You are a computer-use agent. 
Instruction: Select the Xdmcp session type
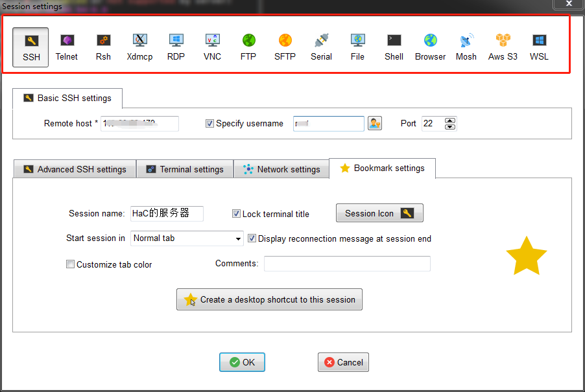point(139,47)
